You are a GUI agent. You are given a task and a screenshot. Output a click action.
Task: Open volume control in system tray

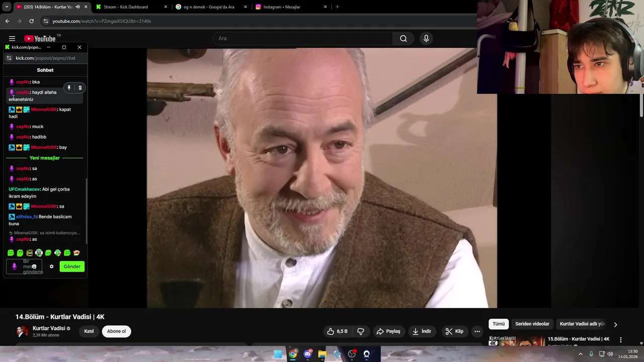tap(610, 354)
